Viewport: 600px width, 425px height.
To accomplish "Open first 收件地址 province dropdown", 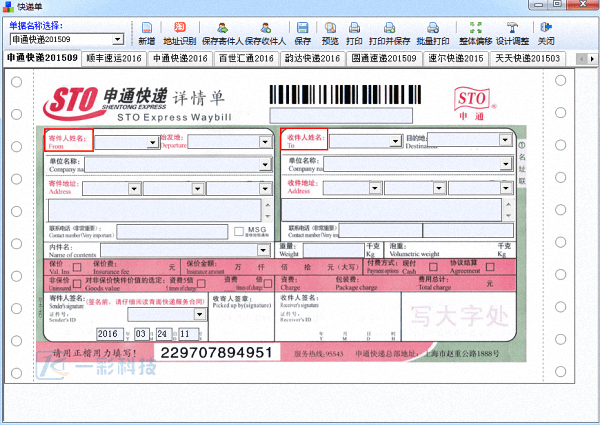I will pyautogui.click(x=375, y=188).
